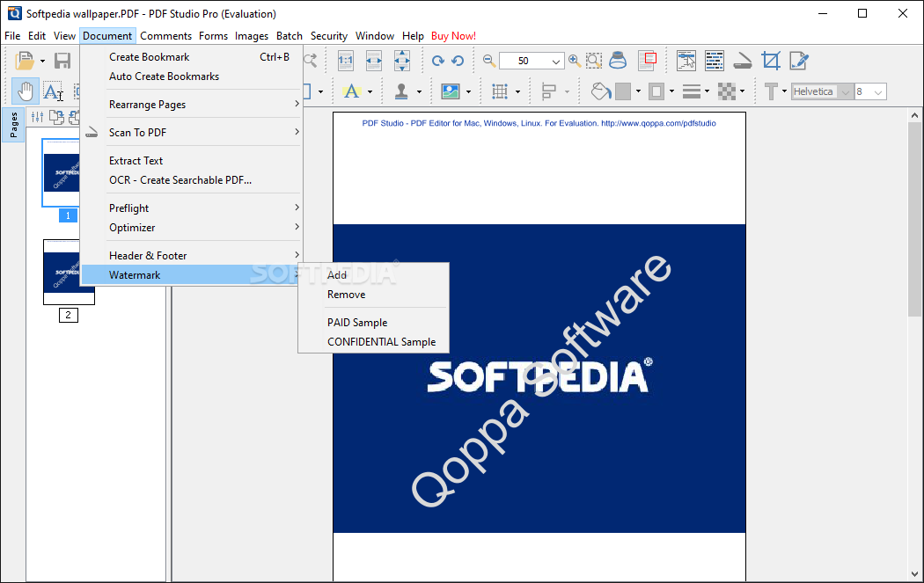Select the text highlight A tool
This screenshot has height=583, width=924.
click(x=352, y=91)
